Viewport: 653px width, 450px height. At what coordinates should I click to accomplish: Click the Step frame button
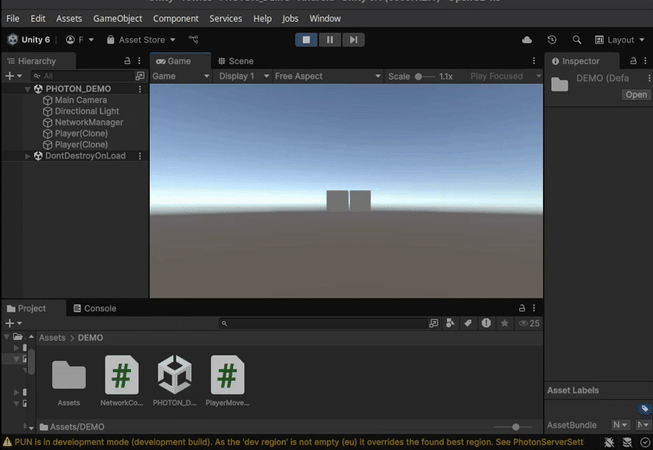[x=352, y=40]
